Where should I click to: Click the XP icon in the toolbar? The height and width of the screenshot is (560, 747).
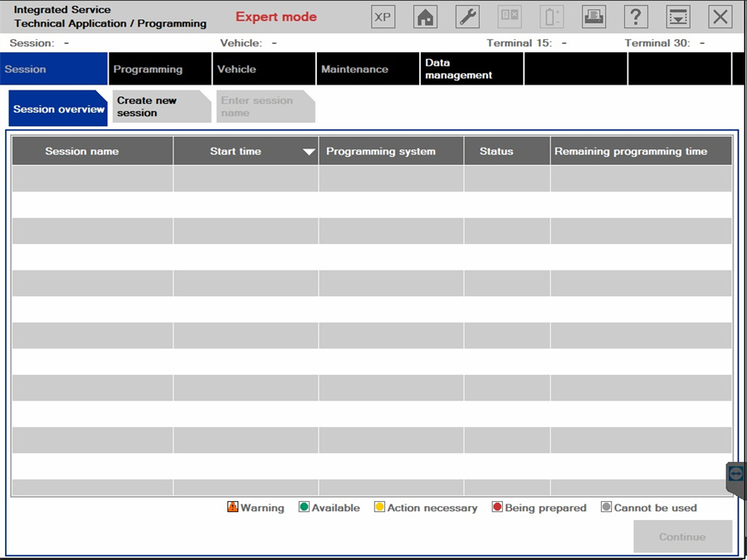383,16
